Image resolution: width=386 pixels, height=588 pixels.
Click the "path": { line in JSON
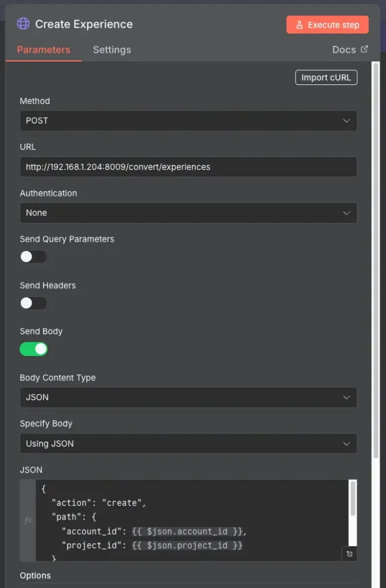click(x=74, y=517)
